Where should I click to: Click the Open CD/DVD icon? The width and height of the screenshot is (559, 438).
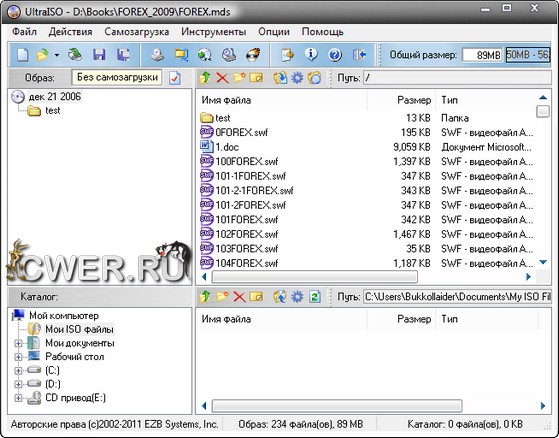[75, 55]
